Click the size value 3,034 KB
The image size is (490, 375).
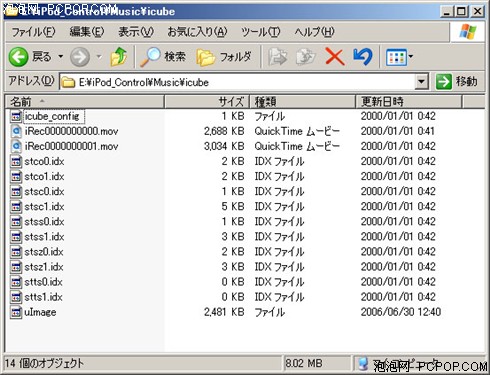tap(224, 146)
